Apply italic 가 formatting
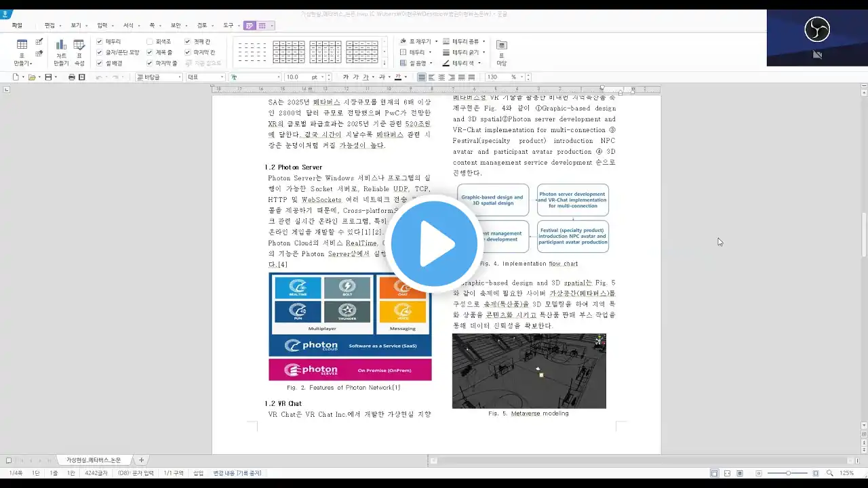868x488 pixels. pyautogui.click(x=356, y=77)
